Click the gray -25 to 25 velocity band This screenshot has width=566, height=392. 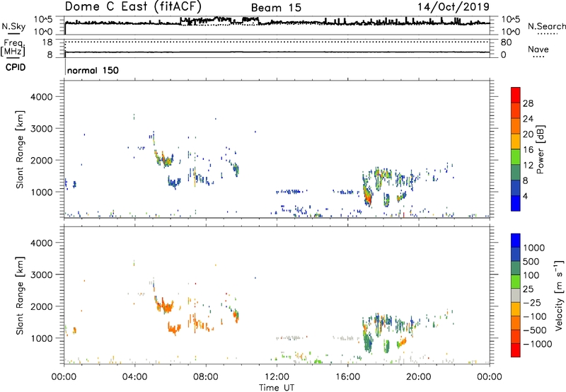click(516, 295)
